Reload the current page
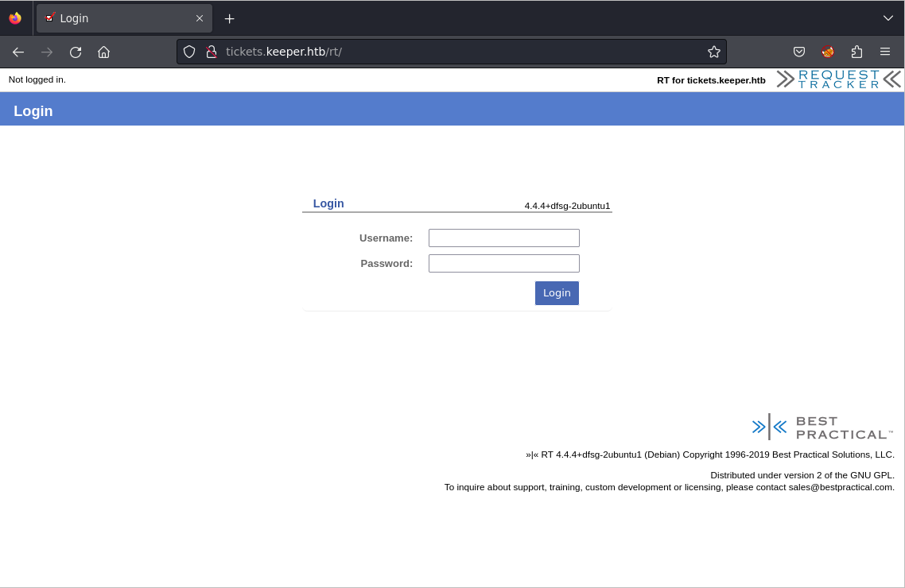The width and height of the screenshot is (905, 588). [75, 52]
